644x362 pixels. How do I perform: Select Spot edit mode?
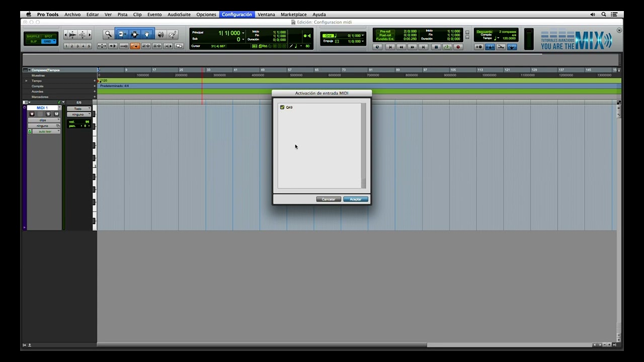point(48,36)
